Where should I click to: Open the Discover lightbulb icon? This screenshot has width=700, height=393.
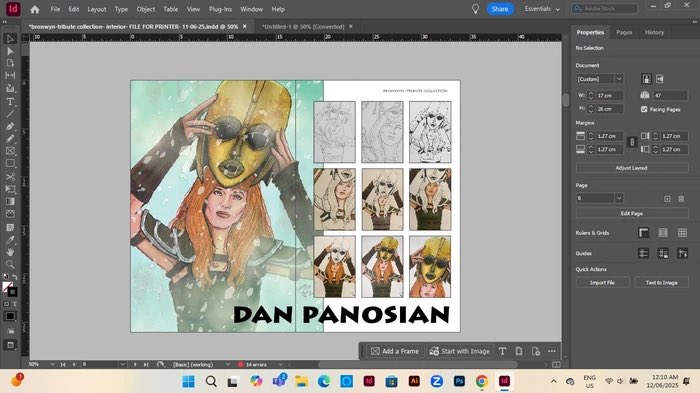tap(475, 9)
